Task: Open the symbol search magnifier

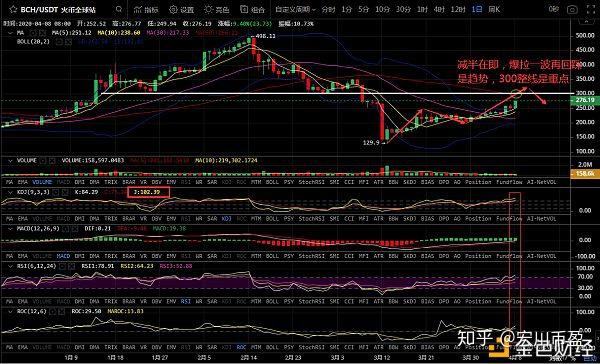Action: pyautogui.click(x=119, y=9)
